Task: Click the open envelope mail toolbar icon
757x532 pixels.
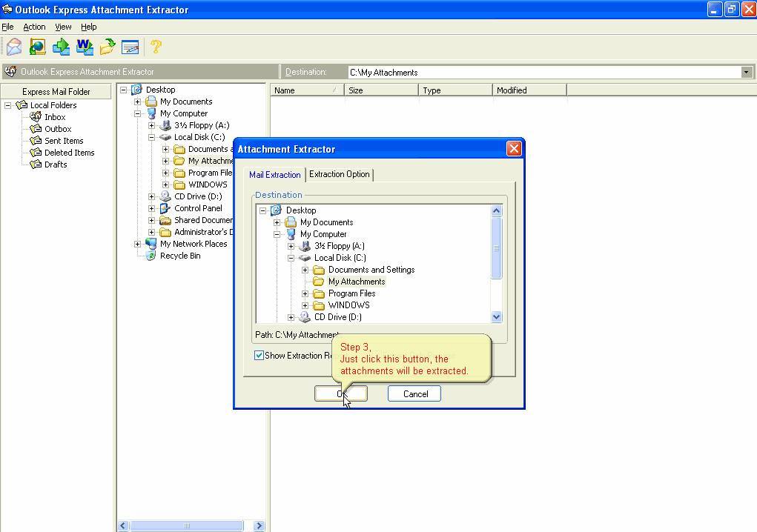Action: point(14,47)
